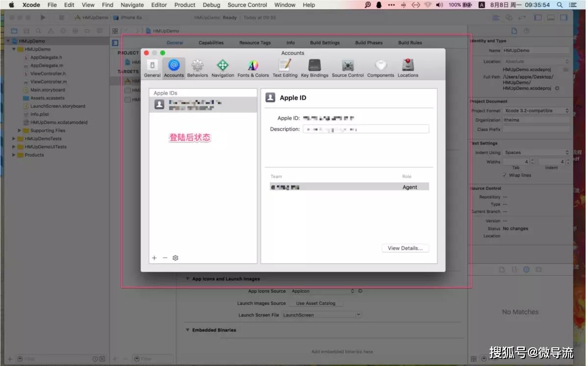Expand the HMUpDemoUITests folder
Viewport: 588px width, 366px height.
(x=14, y=146)
